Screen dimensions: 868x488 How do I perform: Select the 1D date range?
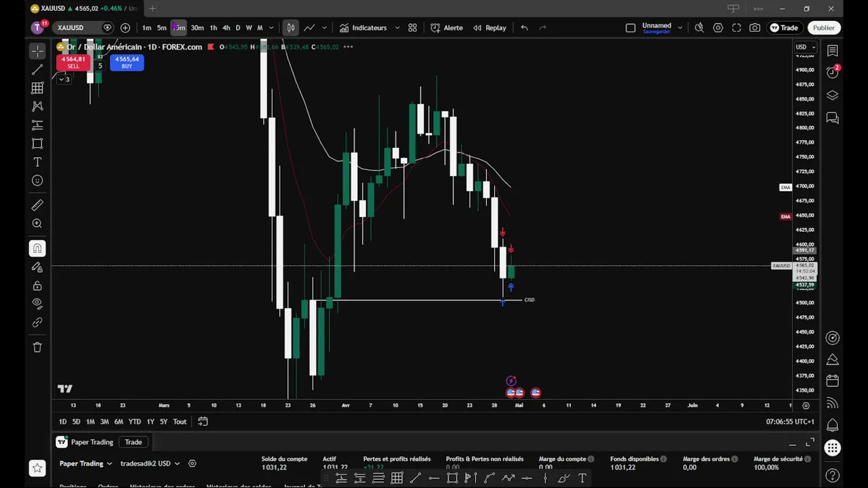(62, 422)
